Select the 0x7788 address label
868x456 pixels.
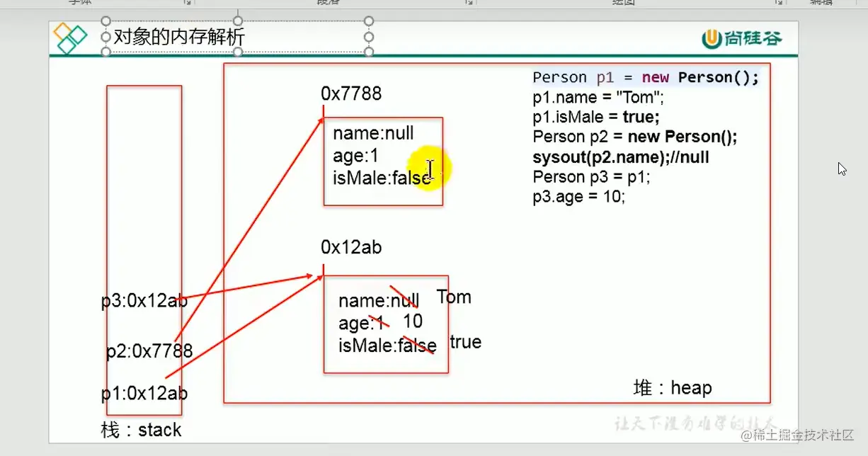351,93
